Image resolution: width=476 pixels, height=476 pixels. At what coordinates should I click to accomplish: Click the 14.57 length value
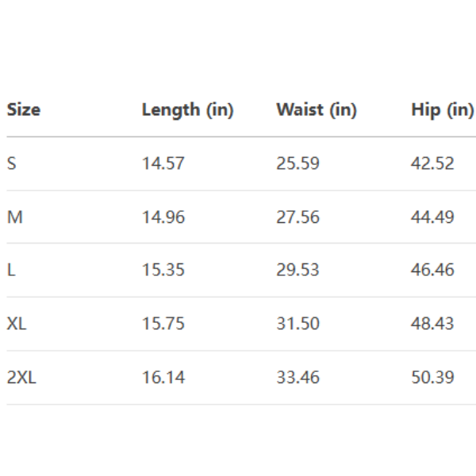tap(163, 163)
